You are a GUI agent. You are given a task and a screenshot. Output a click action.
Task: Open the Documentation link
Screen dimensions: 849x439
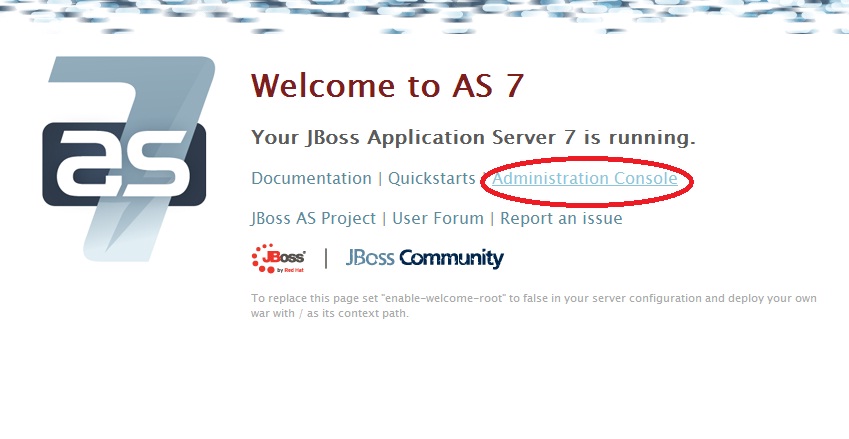pyautogui.click(x=311, y=179)
